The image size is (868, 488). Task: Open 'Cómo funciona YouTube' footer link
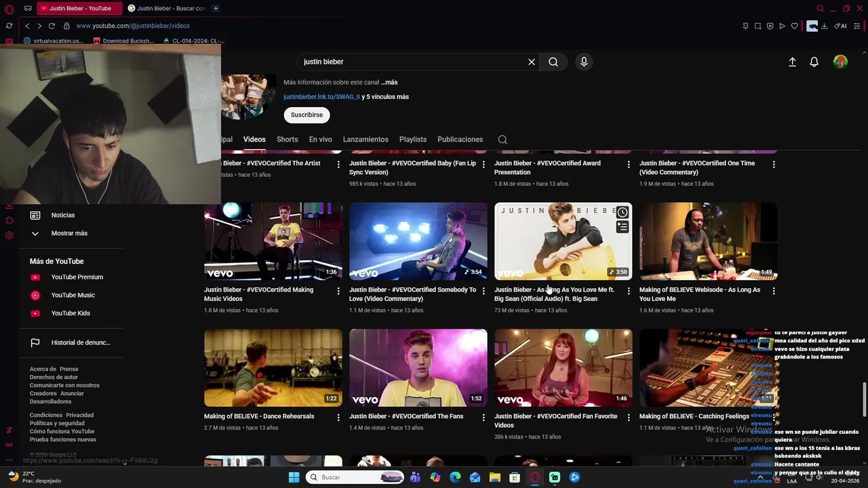pyautogui.click(x=62, y=432)
